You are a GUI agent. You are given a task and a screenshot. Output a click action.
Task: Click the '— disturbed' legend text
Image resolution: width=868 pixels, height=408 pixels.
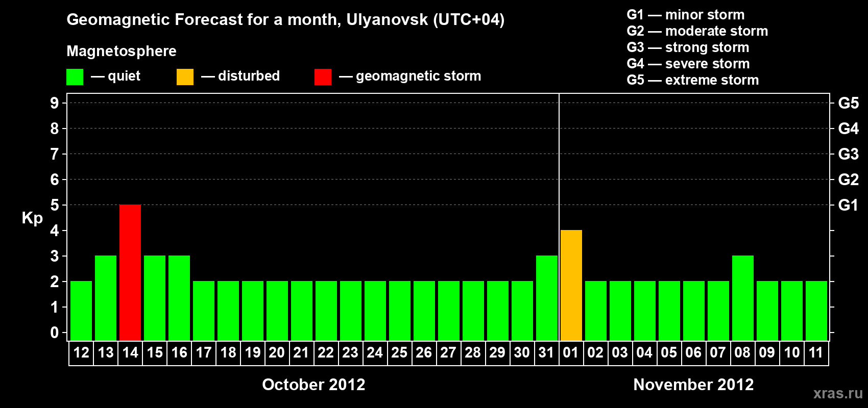(240, 76)
